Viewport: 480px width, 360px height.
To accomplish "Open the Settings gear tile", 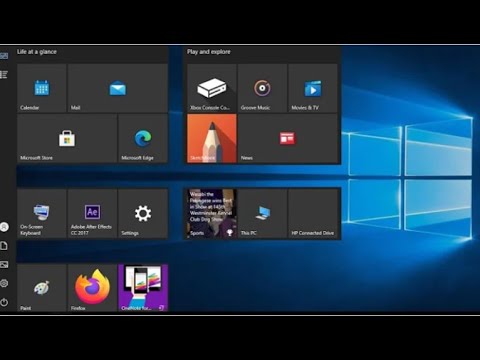I will (143, 214).
